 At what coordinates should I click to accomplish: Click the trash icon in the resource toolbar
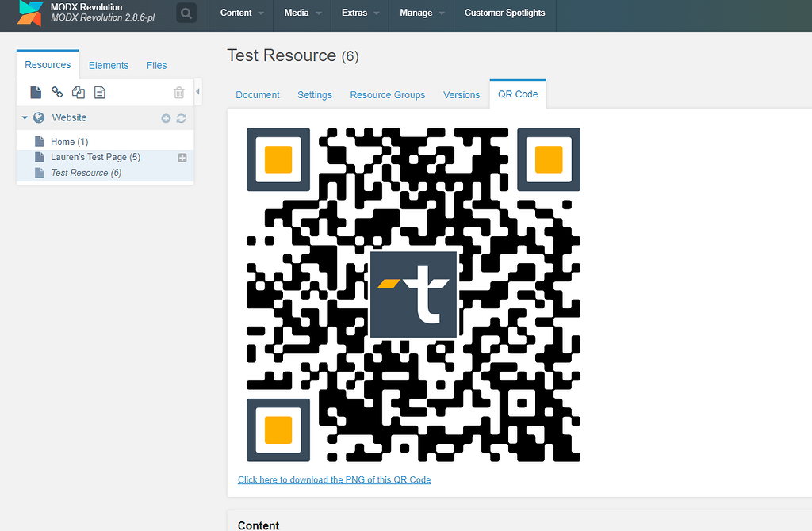(x=179, y=92)
